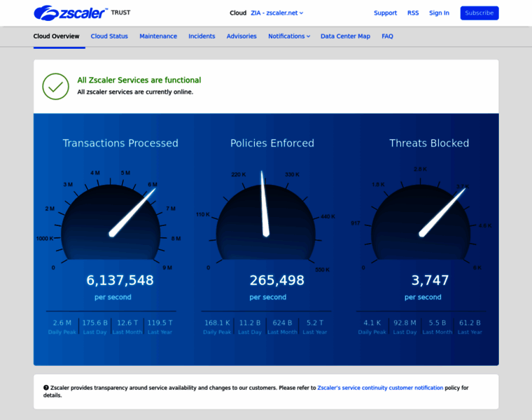Open the ZIA - zscaler.net cloud dropdown
The height and width of the screenshot is (420, 532).
[x=277, y=13]
